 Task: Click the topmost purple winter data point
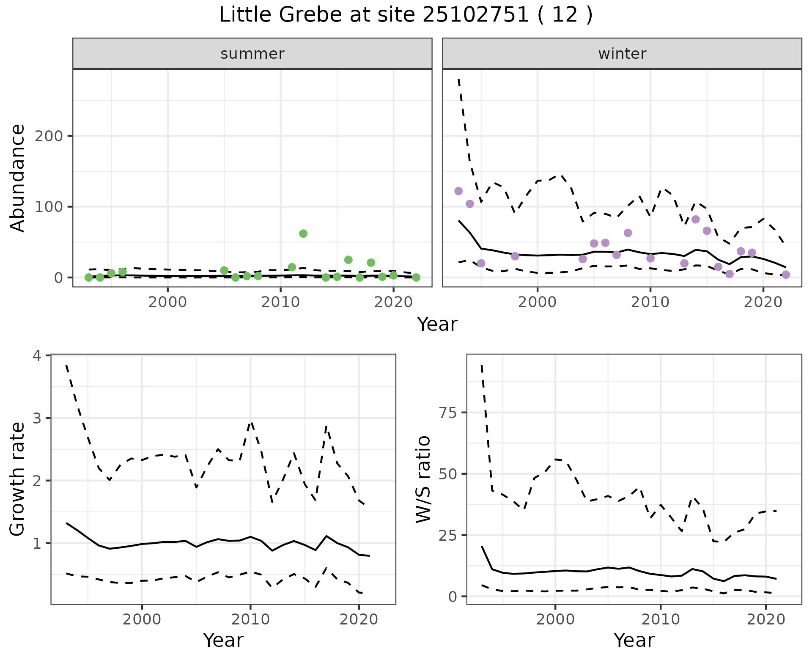click(458, 191)
